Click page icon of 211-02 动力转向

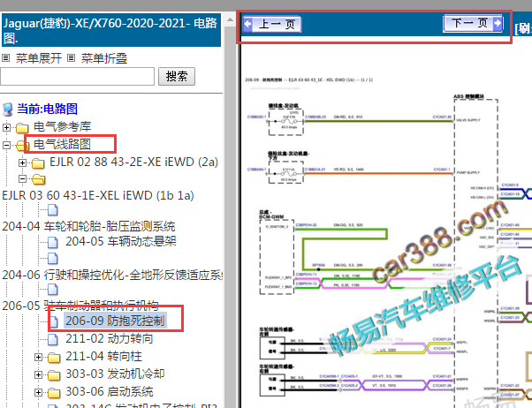pos(53,339)
